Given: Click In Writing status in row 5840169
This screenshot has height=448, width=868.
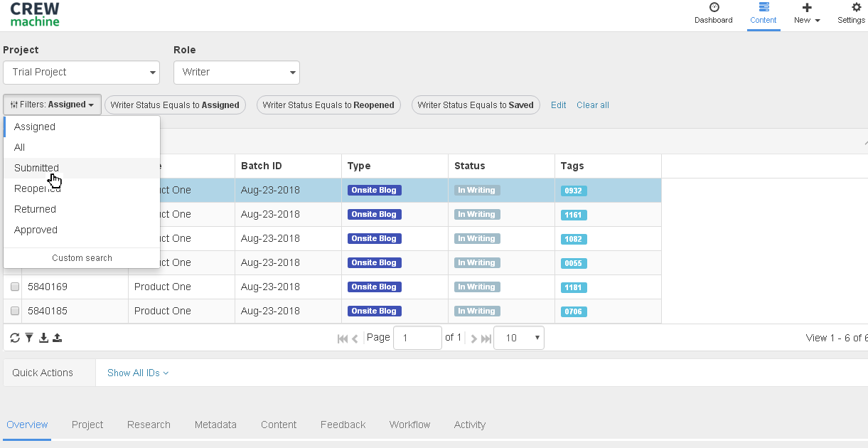Looking at the screenshot, I should (477, 287).
